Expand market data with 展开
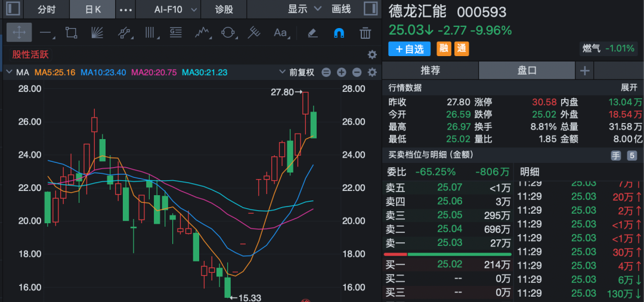Viewport: 644px width, 302px height. coord(629,88)
